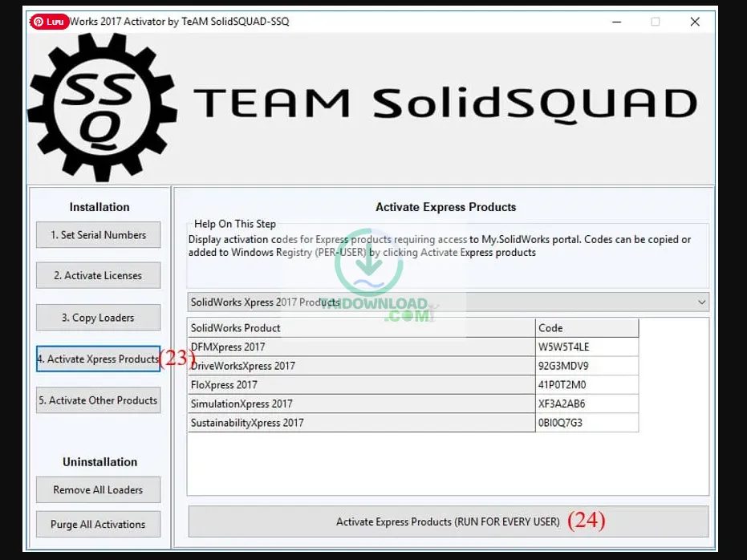Minimize the activator window

pos(615,22)
